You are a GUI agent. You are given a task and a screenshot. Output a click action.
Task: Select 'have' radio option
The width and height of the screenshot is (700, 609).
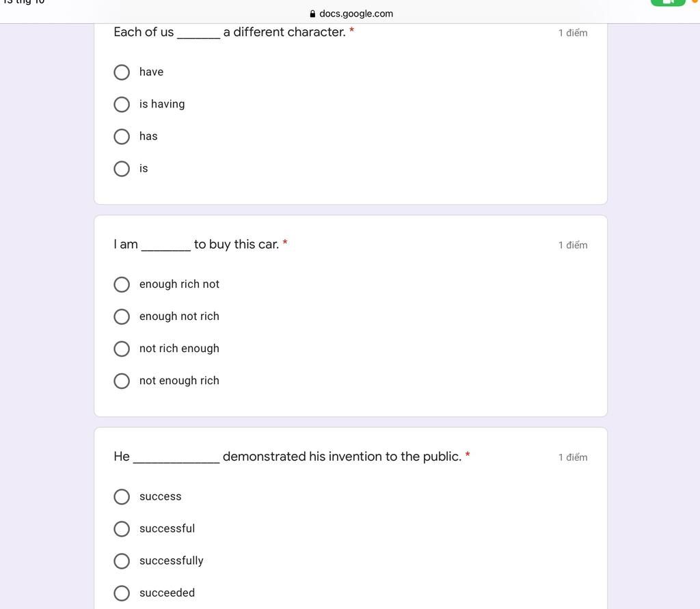(x=122, y=72)
